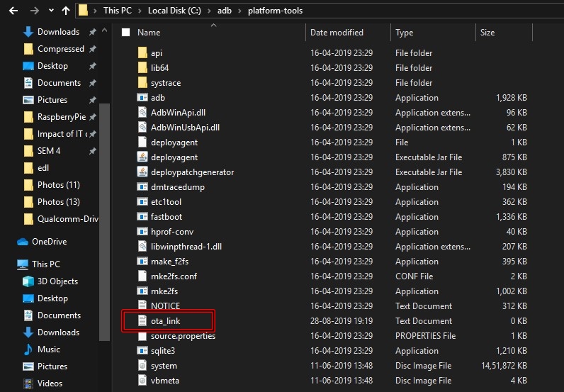
Task: Select the adb application icon
Action: click(143, 98)
